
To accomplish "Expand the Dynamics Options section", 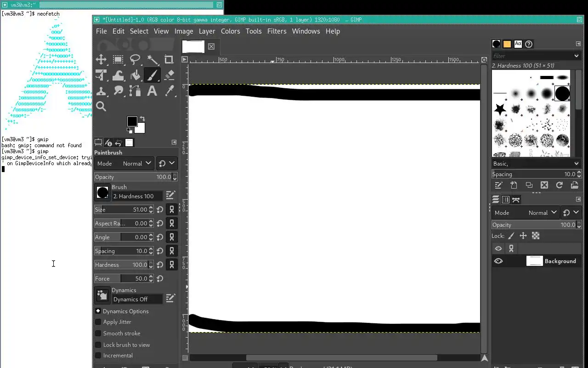I will (98, 311).
